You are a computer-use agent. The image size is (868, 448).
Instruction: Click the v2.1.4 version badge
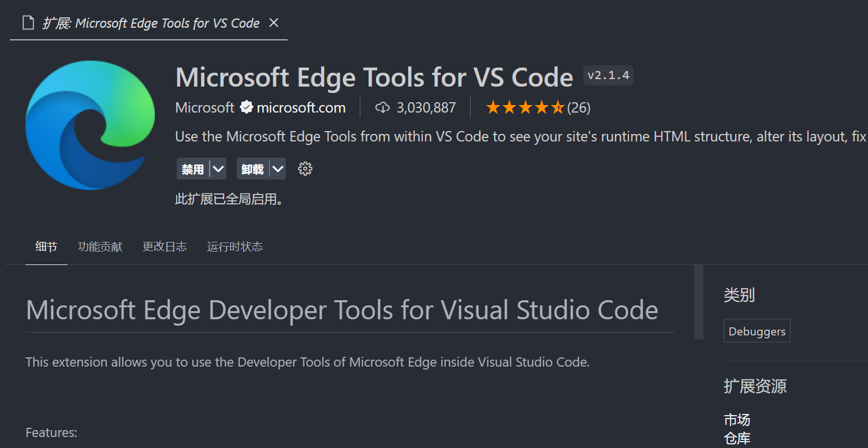608,76
